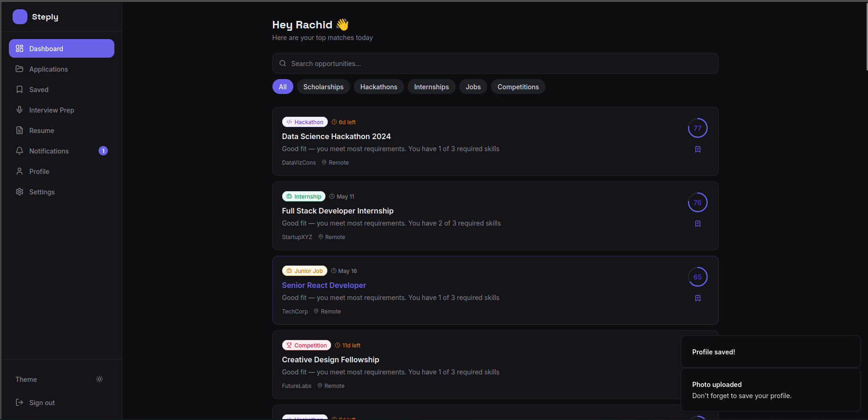Click the Dashboard grid icon
The image size is (868, 420).
(20, 48)
